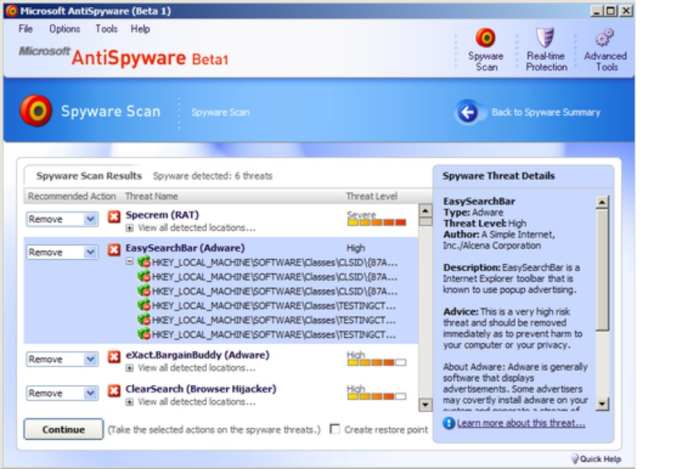Select eXact.BargainBuddy (Adware) threat name
The height and width of the screenshot is (469, 700).
coord(197,355)
